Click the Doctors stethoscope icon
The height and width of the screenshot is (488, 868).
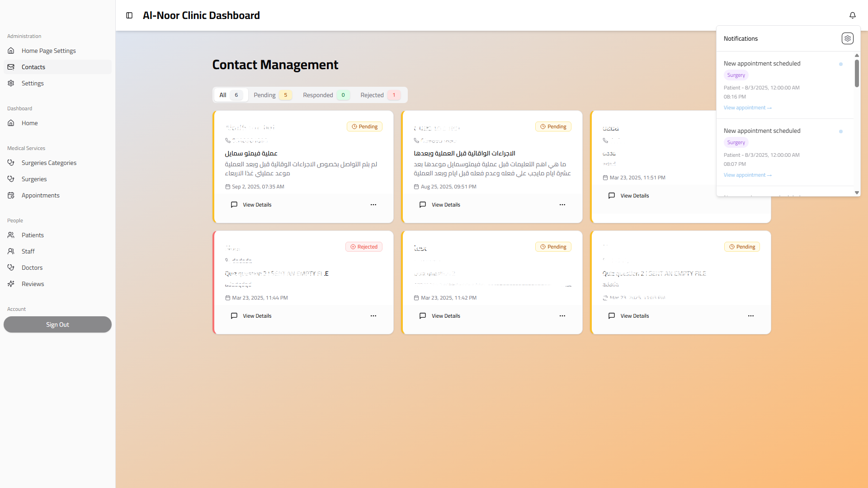pos(11,267)
